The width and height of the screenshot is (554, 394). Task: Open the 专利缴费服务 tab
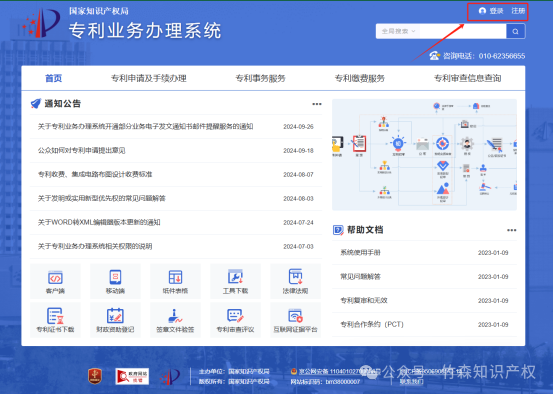click(360, 78)
